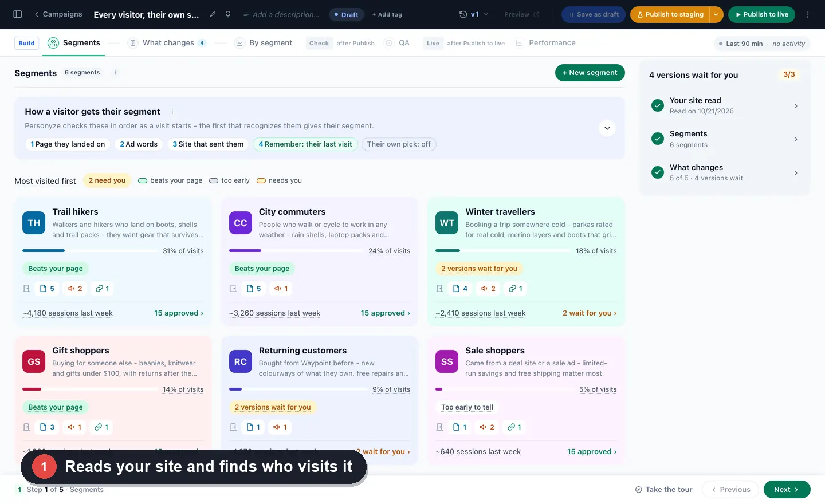Toggle the too early filter
This screenshot has height=504, width=825.
pos(229,180)
